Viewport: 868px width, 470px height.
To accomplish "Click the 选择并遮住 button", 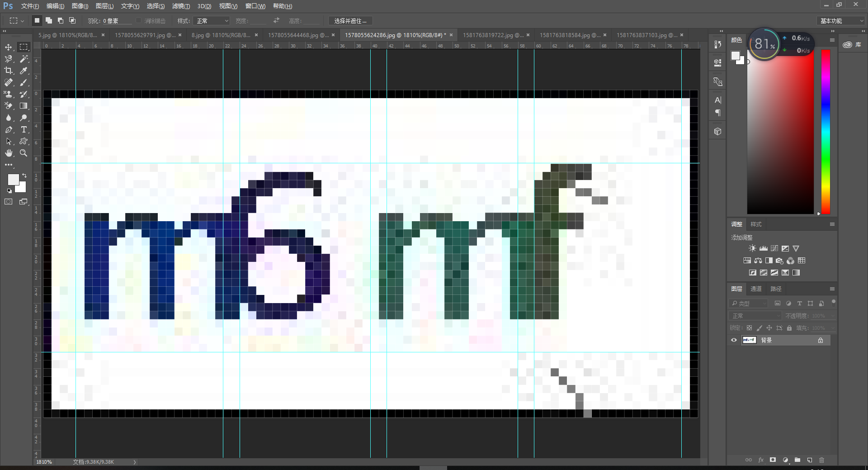I will pyautogui.click(x=350, y=21).
